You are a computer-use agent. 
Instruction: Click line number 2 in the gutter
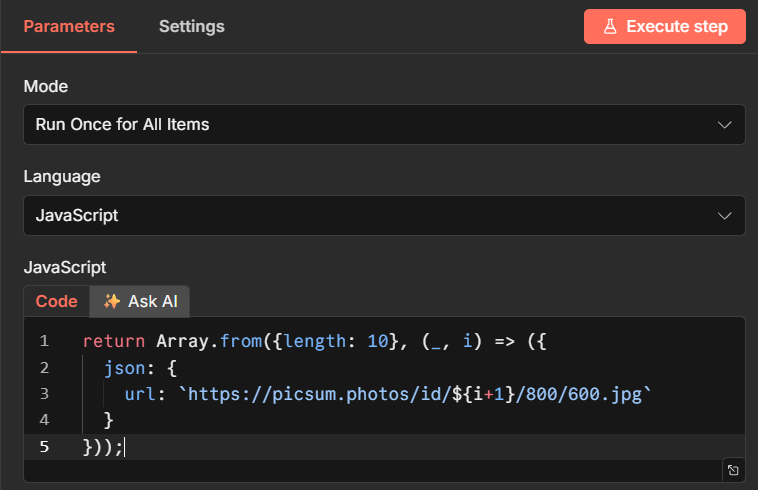click(44, 368)
